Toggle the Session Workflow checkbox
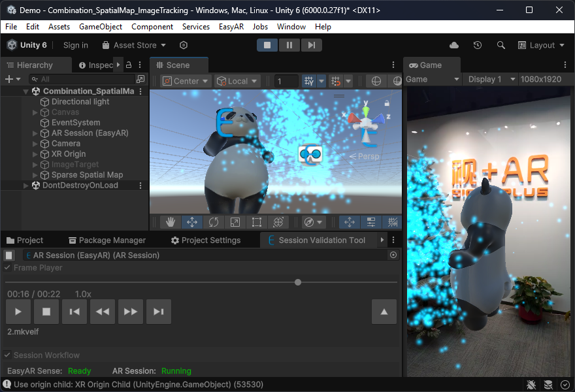Image resolution: width=575 pixels, height=392 pixels. (x=7, y=355)
